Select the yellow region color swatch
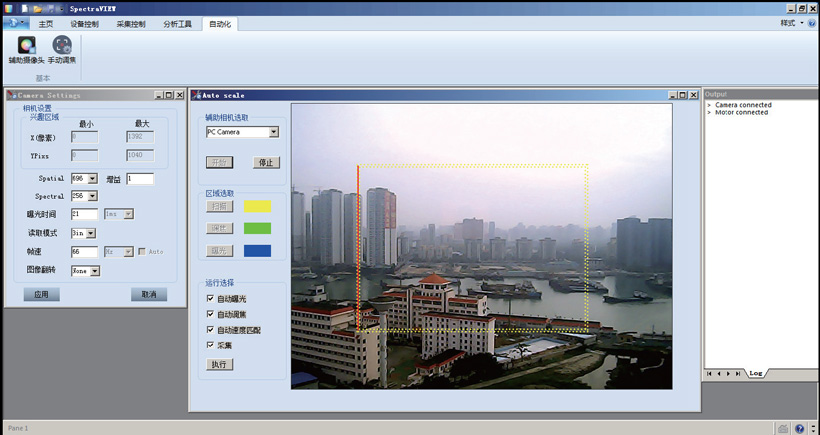820x435 pixels. click(257, 206)
